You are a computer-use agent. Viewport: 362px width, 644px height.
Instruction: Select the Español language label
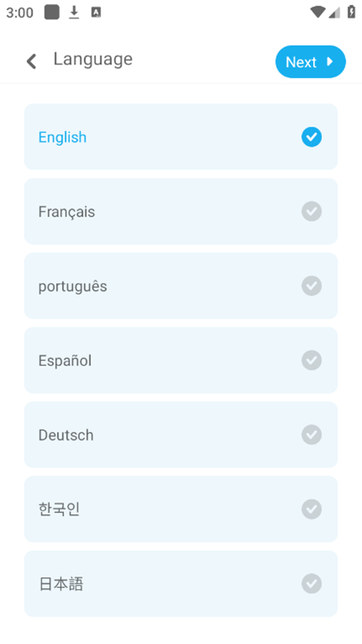tap(65, 360)
